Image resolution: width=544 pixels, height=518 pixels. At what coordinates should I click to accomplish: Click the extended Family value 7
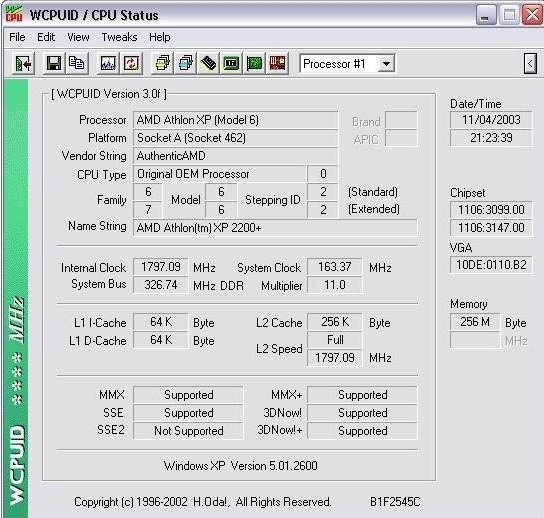(x=148, y=210)
